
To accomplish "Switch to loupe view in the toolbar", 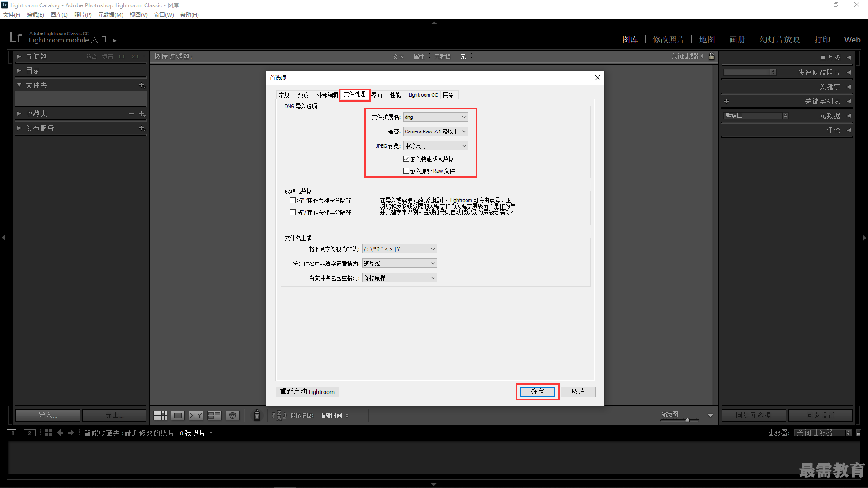I will (178, 415).
